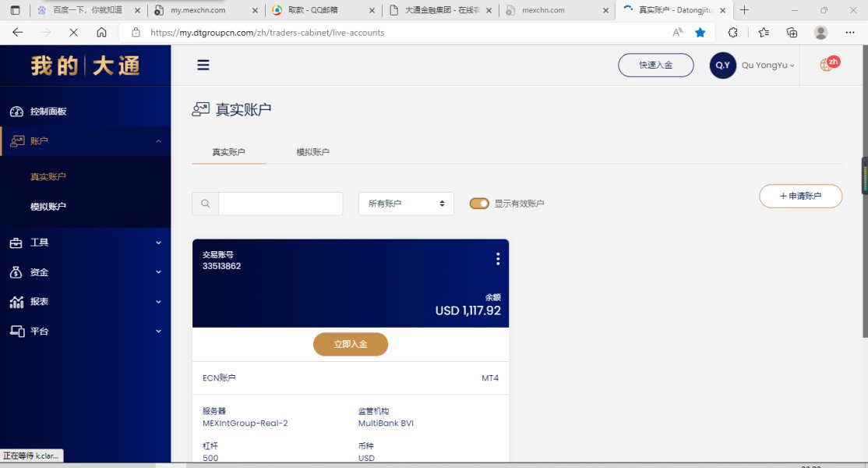Image resolution: width=868 pixels, height=468 pixels.
Task: Click the ECN账户 label
Action: pyautogui.click(x=219, y=378)
